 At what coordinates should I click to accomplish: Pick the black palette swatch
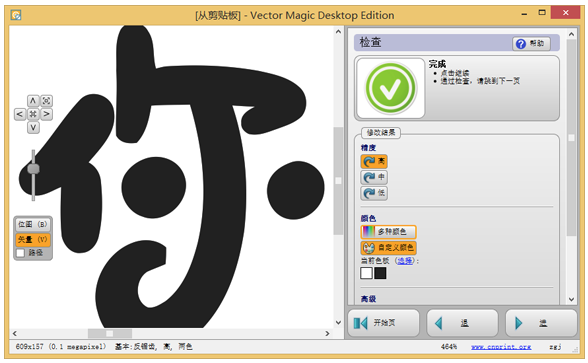380,273
